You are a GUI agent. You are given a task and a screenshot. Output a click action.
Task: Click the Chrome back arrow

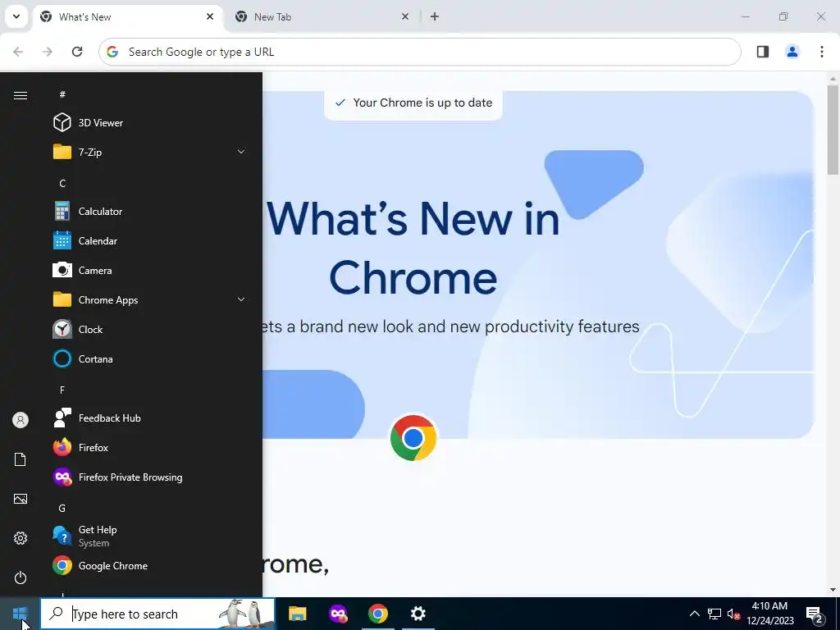point(18,52)
